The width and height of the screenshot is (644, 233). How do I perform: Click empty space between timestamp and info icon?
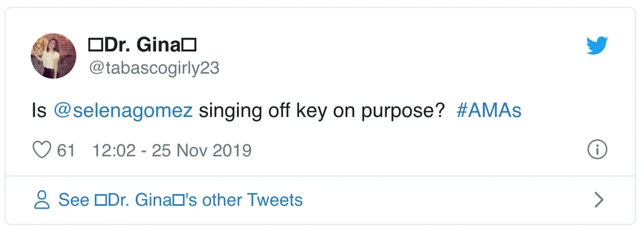419,151
